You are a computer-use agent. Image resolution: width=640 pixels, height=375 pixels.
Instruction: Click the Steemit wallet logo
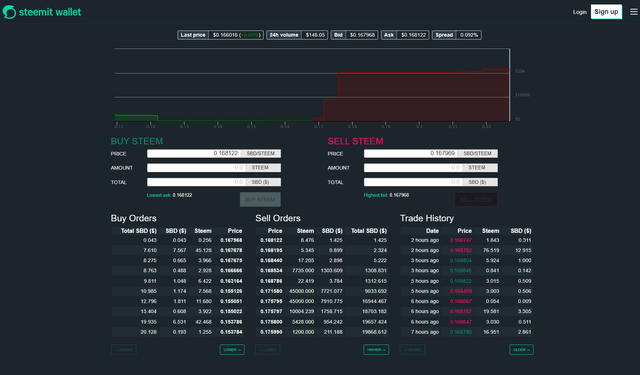(42, 12)
